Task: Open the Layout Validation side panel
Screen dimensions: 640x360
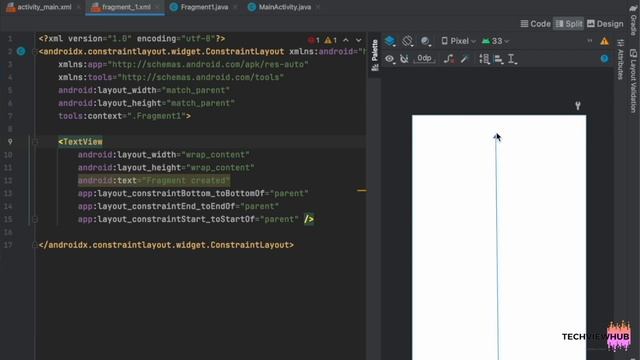Action: [x=633, y=81]
